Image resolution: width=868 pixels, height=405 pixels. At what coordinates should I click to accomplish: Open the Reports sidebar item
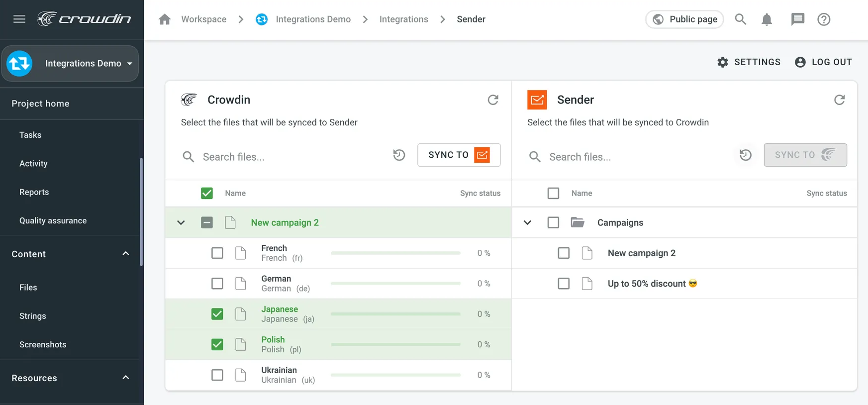pyautogui.click(x=34, y=192)
